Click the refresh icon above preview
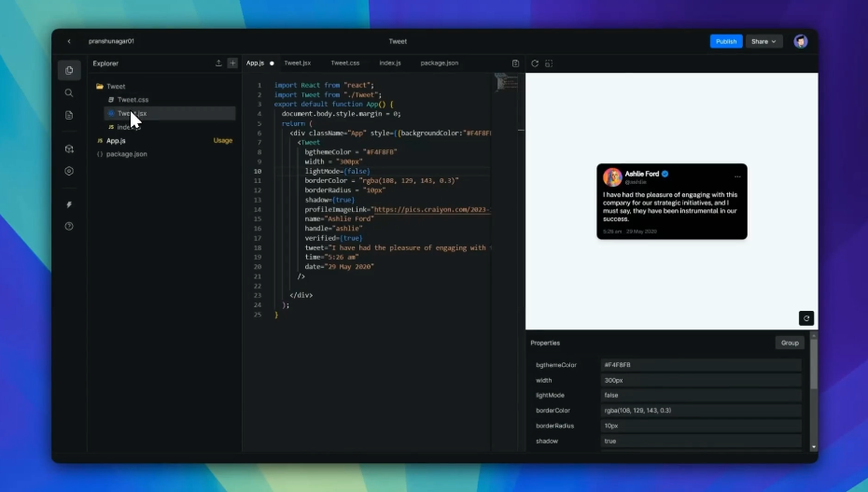The height and width of the screenshot is (492, 868). (x=535, y=63)
